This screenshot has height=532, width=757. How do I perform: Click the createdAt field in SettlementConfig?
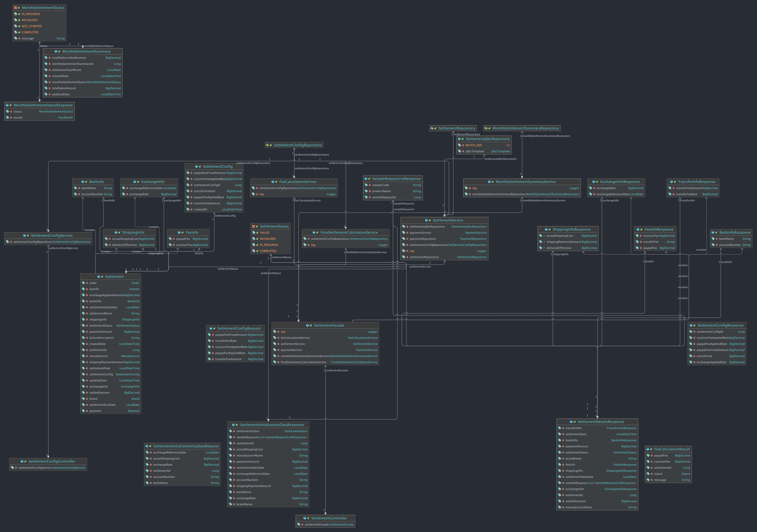point(214,209)
